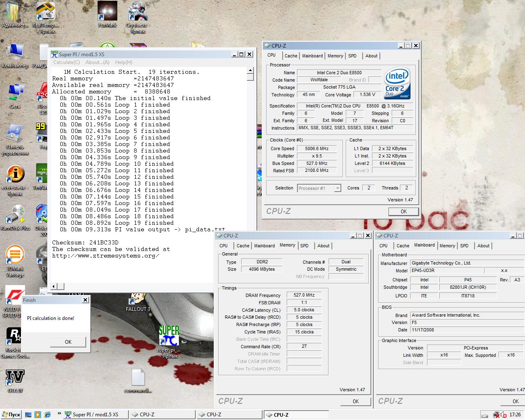Click the Multiplier value x 9.5
The width and height of the screenshot is (525, 420).
(317, 156)
